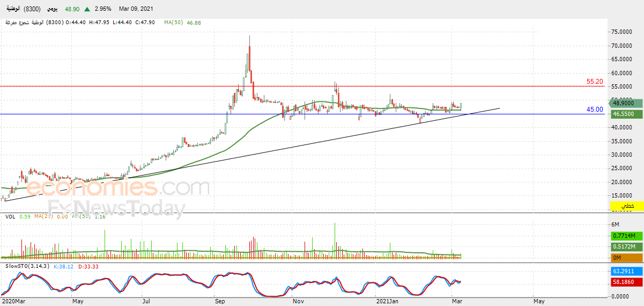Click the volume value 0.59
Image resolution: width=644 pixels, height=306 pixels.
pos(24,216)
